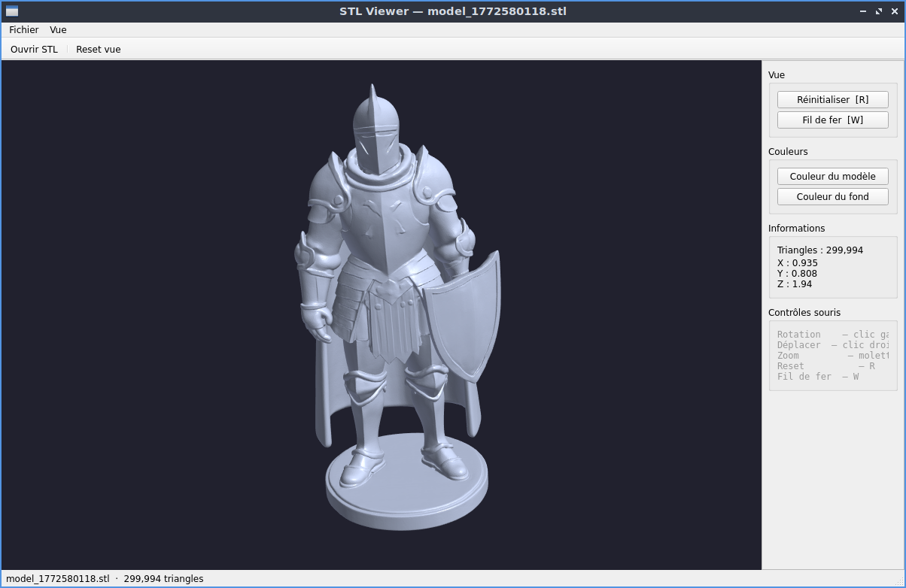This screenshot has width=906, height=588.
Task: Click the title bar showing model_1772580118.stl
Action: pos(453,11)
